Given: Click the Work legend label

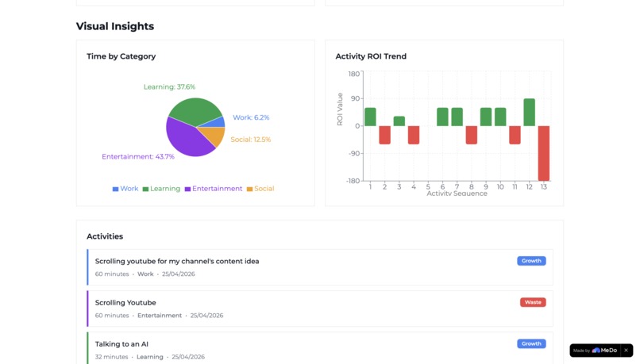Looking at the screenshot, I should 129,189.
